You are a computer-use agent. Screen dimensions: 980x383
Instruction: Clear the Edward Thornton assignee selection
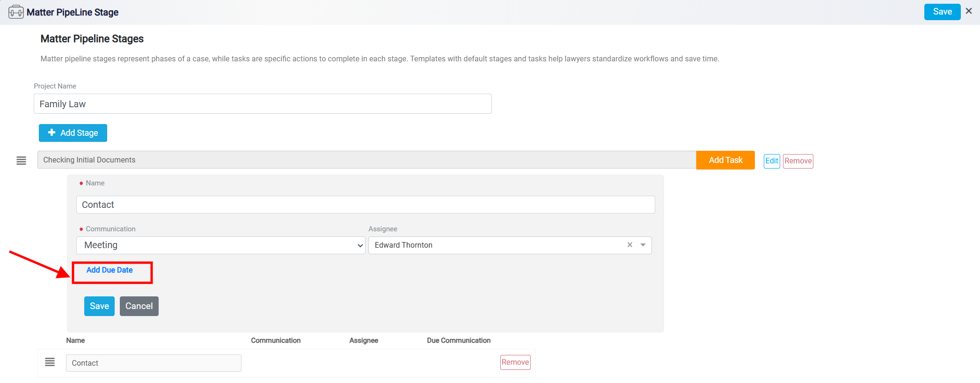(630, 245)
